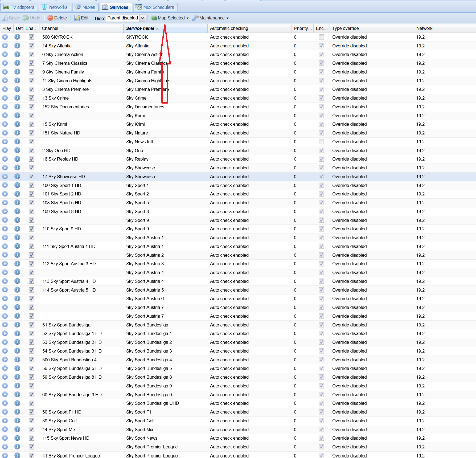Play 111 Sky Sport Austria 1 HD
The height and width of the screenshot is (458, 476).
click(x=5, y=246)
